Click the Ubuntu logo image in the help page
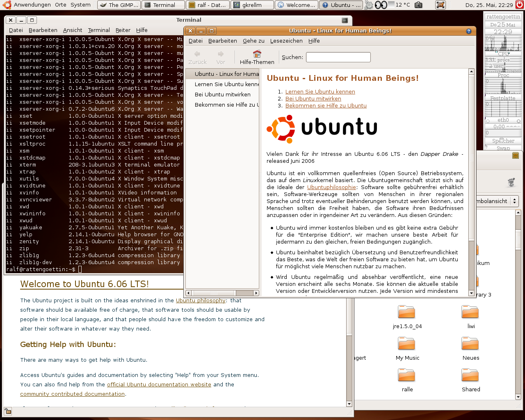The image size is (525, 420). pos(322,129)
